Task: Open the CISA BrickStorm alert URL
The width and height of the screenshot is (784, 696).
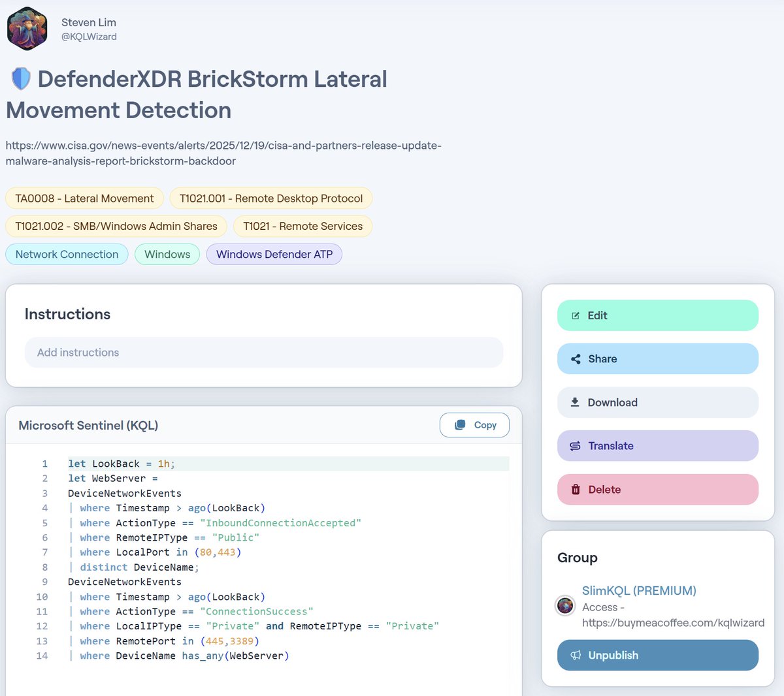Action: (x=223, y=153)
